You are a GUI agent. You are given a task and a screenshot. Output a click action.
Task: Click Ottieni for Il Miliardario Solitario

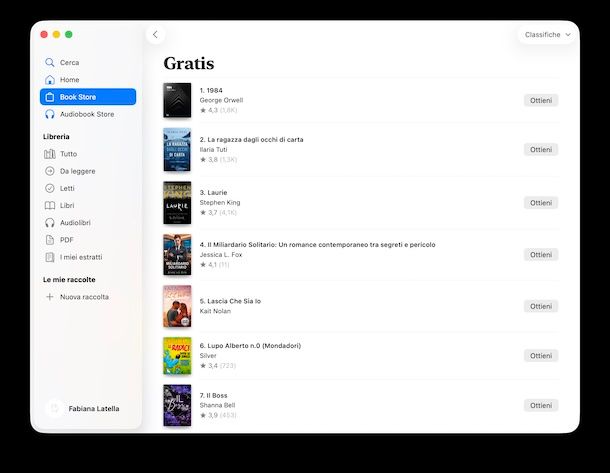(x=541, y=255)
